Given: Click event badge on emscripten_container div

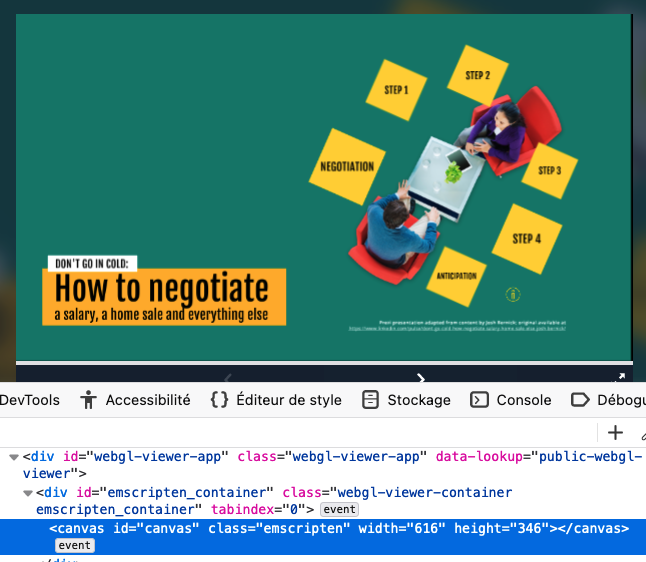Looking at the screenshot, I should click(x=339, y=510).
